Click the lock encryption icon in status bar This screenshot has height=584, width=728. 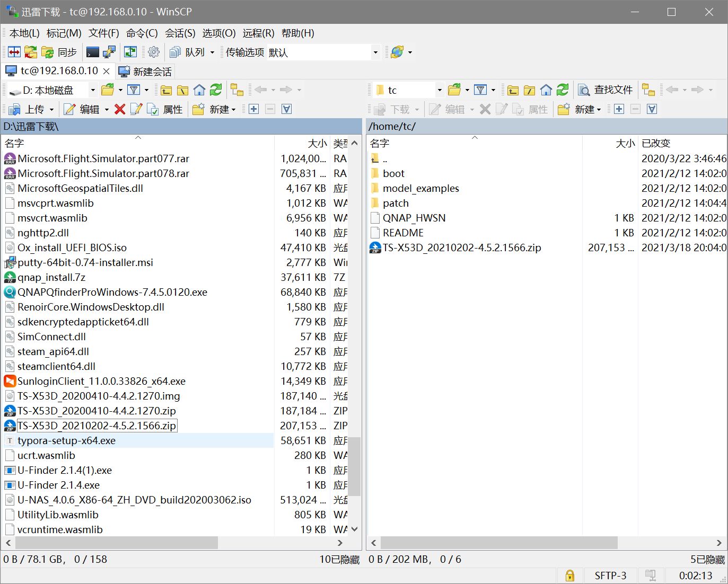point(570,576)
